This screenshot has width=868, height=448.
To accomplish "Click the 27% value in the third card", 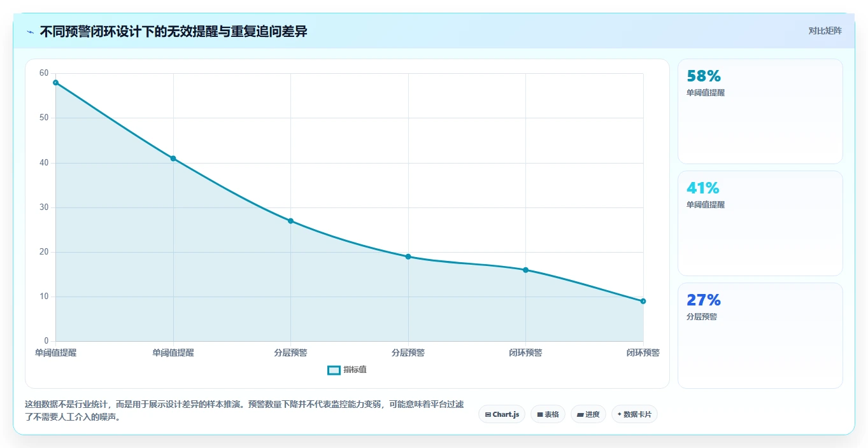I will [x=704, y=300].
